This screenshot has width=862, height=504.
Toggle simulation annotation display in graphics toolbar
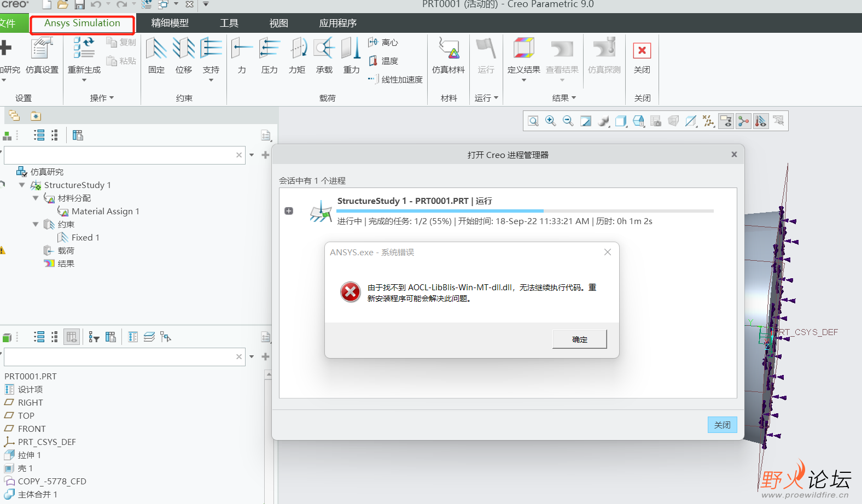pos(726,121)
